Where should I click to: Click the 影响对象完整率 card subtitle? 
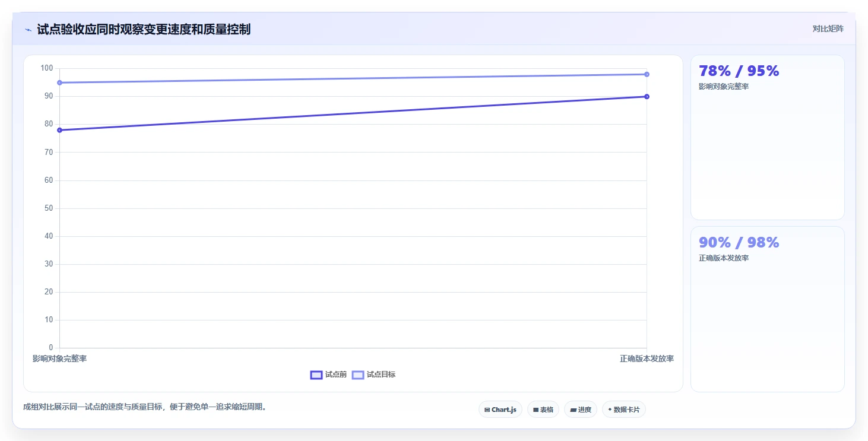pyautogui.click(x=724, y=87)
